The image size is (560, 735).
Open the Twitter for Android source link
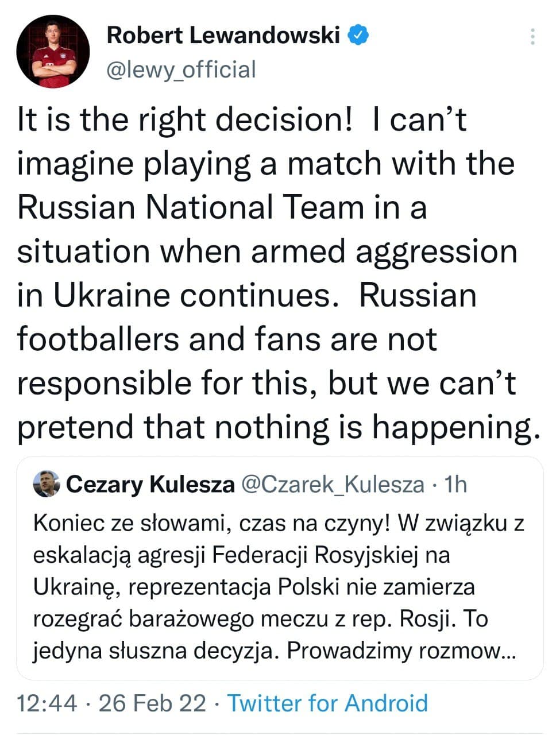click(328, 703)
